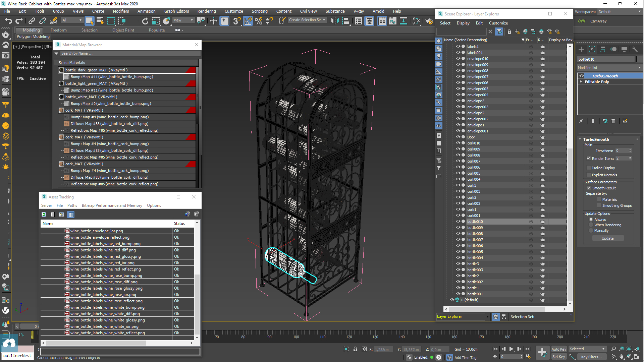Toggle Window/Crossing selection mode

pyautogui.click(x=121, y=21)
